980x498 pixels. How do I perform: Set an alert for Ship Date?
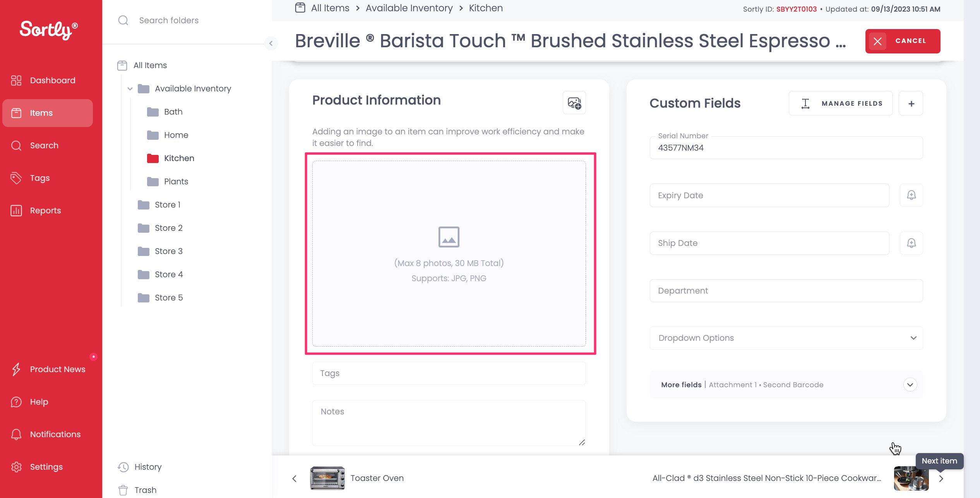click(x=911, y=243)
